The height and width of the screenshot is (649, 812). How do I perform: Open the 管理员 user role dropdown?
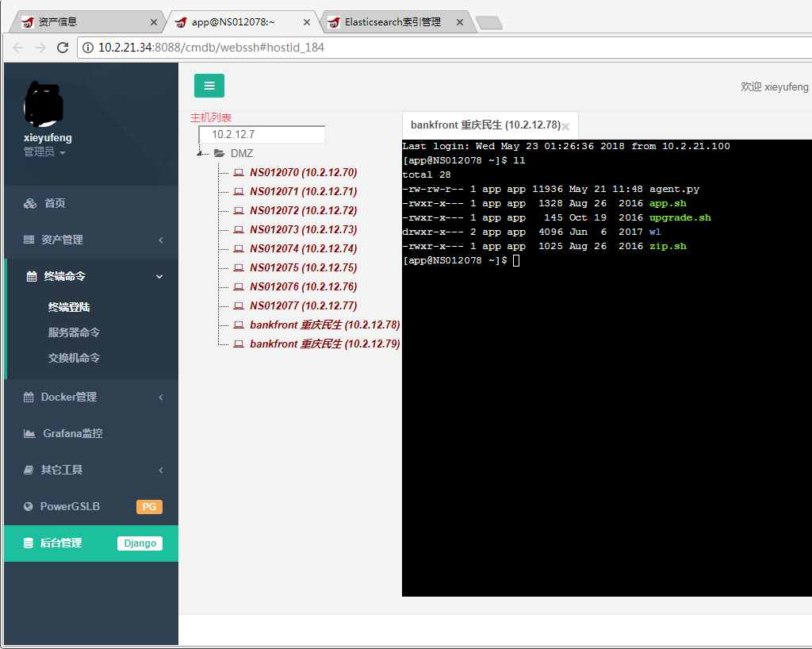(44, 152)
